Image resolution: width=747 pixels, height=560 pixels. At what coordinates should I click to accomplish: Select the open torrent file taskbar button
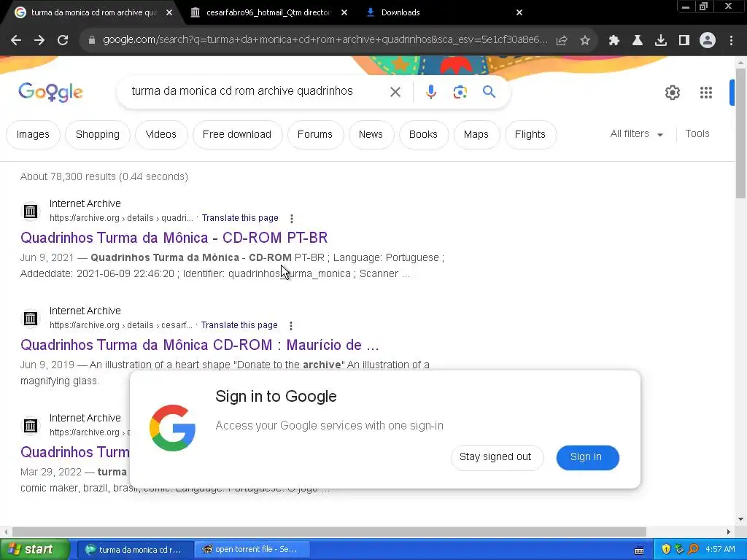[252, 550]
